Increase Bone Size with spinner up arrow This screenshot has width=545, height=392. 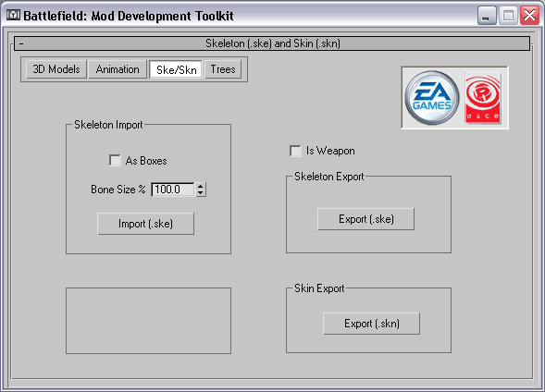tap(201, 186)
